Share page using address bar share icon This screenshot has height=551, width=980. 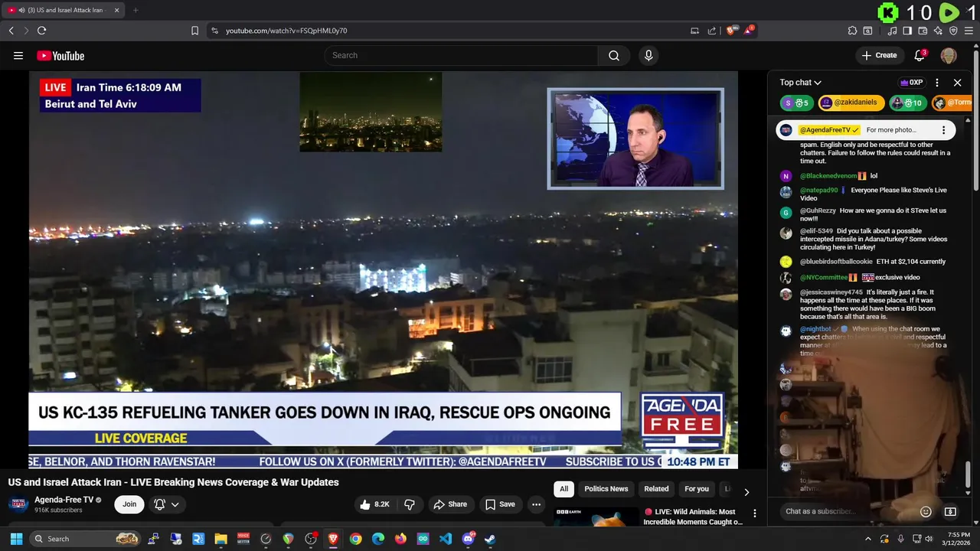click(x=712, y=31)
